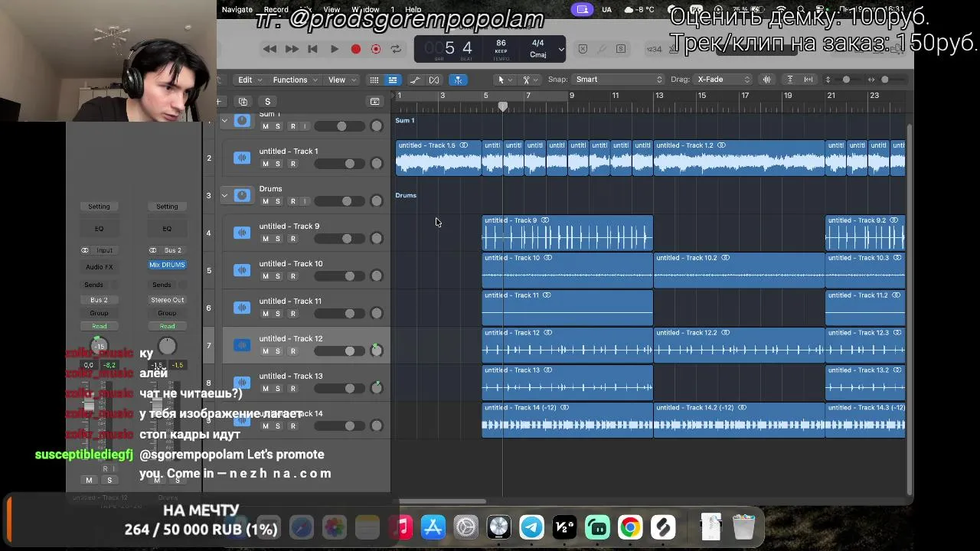Click the 4/4 time signature display
This screenshot has height=551, width=980.
click(538, 44)
